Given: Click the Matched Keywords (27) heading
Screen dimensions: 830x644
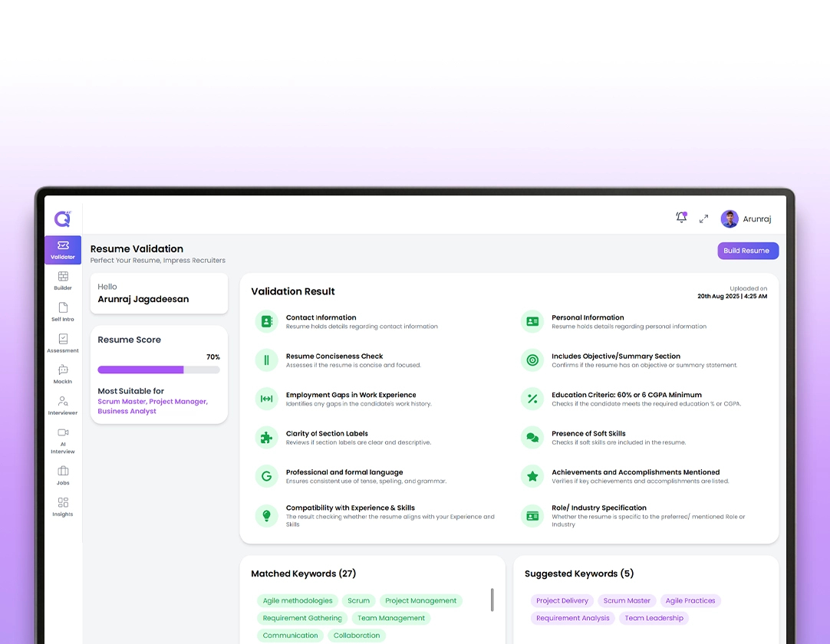Looking at the screenshot, I should (x=303, y=573).
